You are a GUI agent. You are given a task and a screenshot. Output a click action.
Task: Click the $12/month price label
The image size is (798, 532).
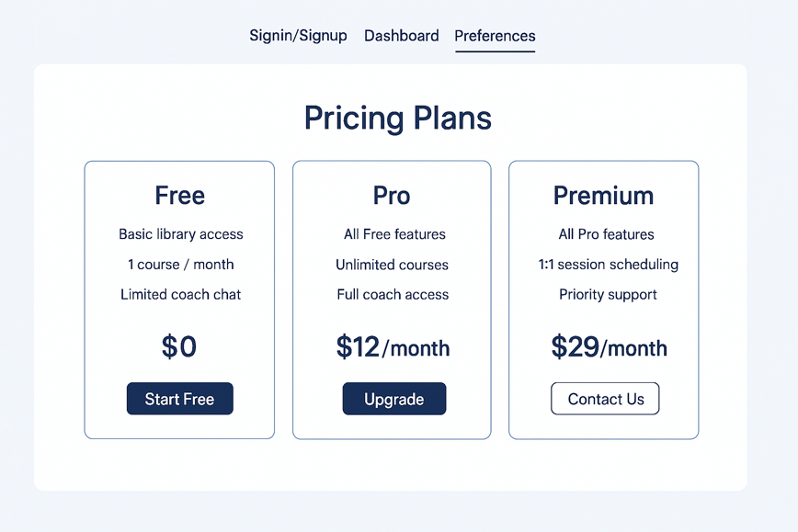click(x=393, y=347)
